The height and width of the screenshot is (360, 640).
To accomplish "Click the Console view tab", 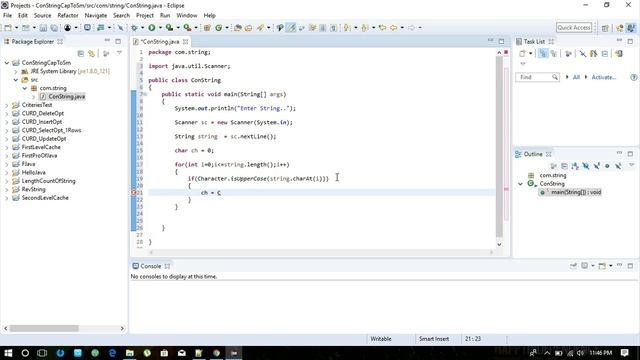I will (151, 266).
